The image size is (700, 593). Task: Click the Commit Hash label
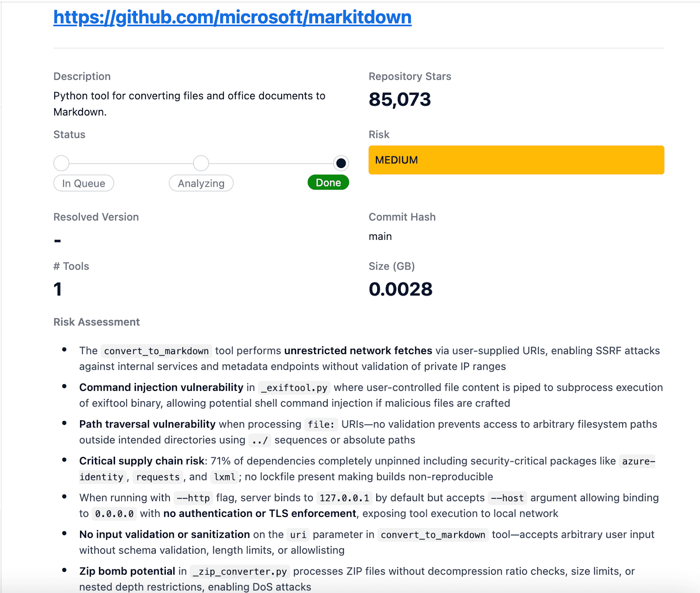click(x=402, y=217)
